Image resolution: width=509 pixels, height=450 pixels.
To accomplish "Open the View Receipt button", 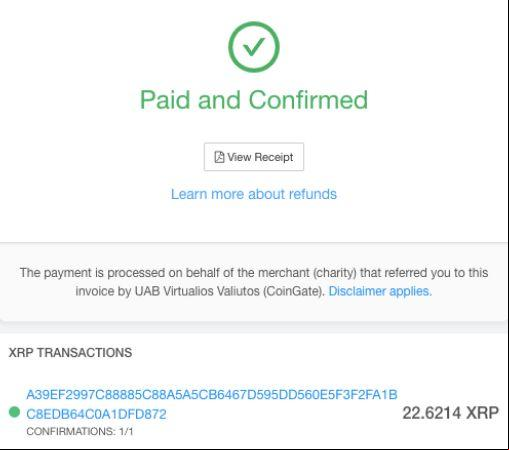I will 254,157.
